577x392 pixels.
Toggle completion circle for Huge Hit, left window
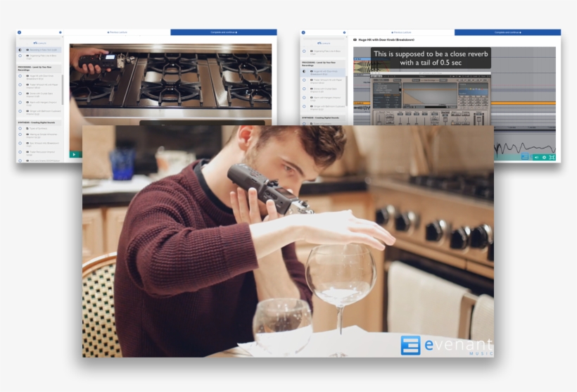pyautogui.click(x=20, y=76)
